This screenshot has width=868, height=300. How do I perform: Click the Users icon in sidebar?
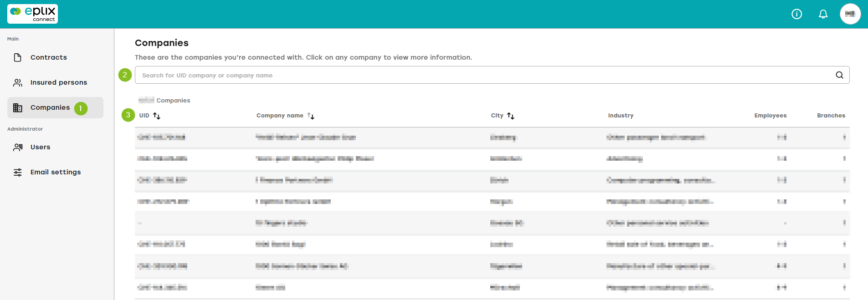(x=18, y=147)
